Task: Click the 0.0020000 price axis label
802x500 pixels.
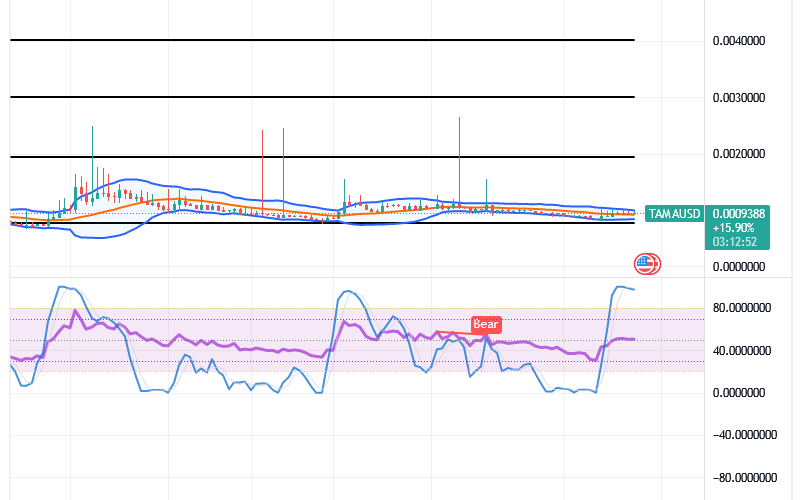Action: (x=739, y=154)
